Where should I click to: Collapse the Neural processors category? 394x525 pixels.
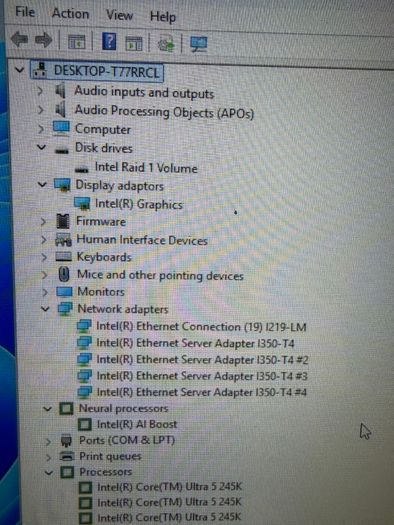[x=47, y=409]
